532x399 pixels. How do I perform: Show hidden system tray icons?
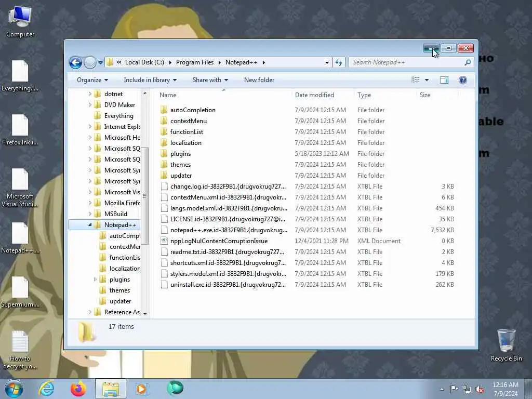coord(442,390)
